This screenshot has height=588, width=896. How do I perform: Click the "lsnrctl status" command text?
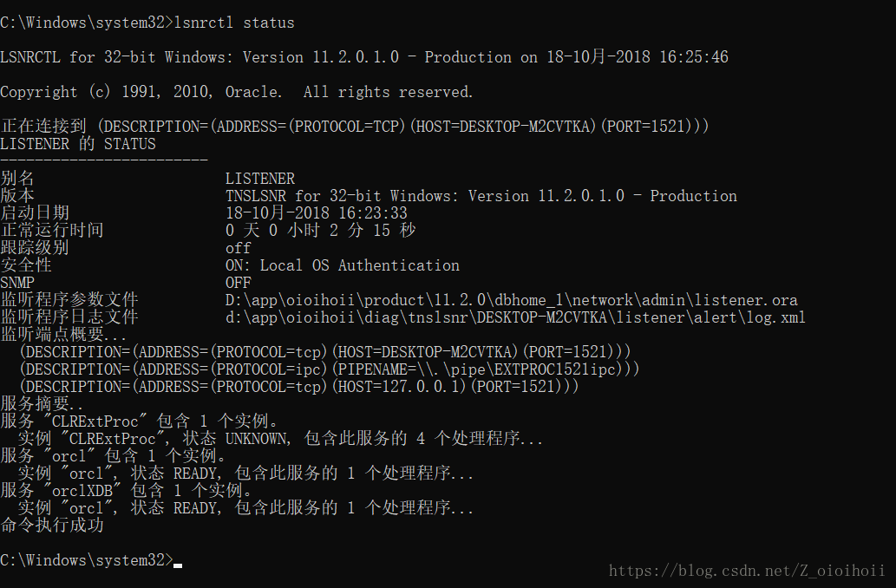234,23
